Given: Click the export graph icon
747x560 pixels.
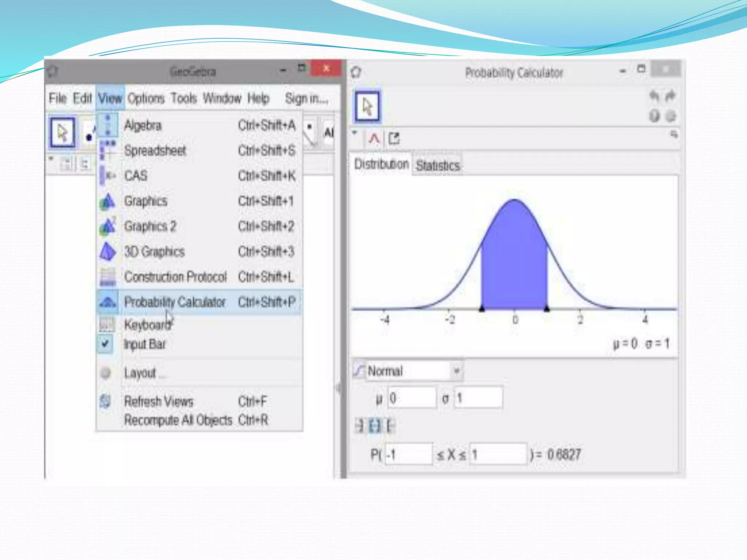Looking at the screenshot, I should (394, 139).
